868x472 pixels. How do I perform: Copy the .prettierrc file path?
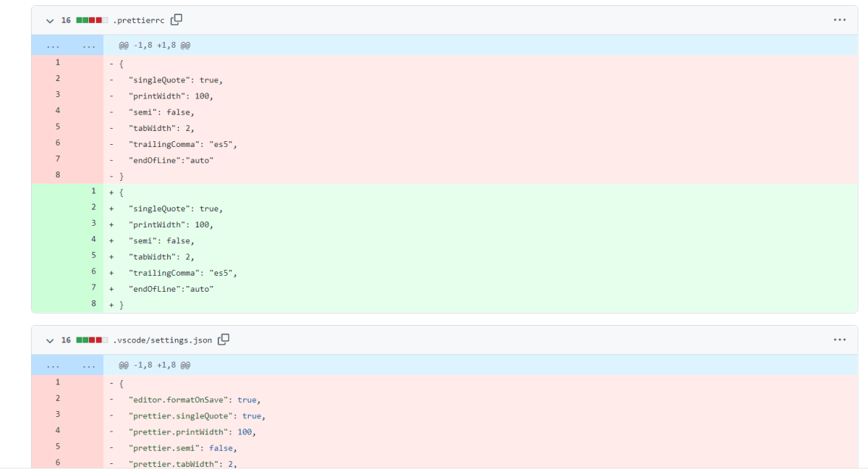176,20
